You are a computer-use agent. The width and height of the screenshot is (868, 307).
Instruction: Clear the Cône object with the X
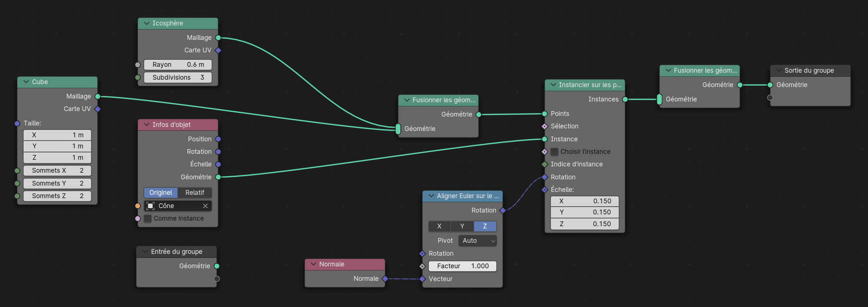click(205, 206)
